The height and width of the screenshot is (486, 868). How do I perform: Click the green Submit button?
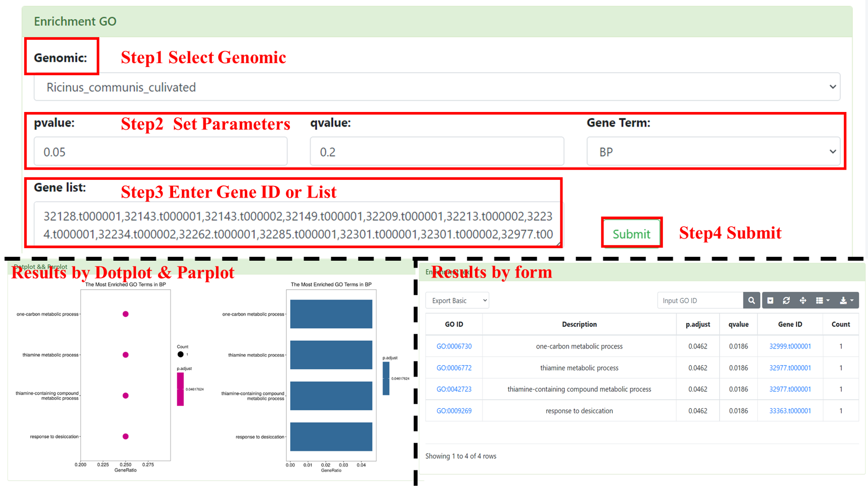[x=631, y=234]
